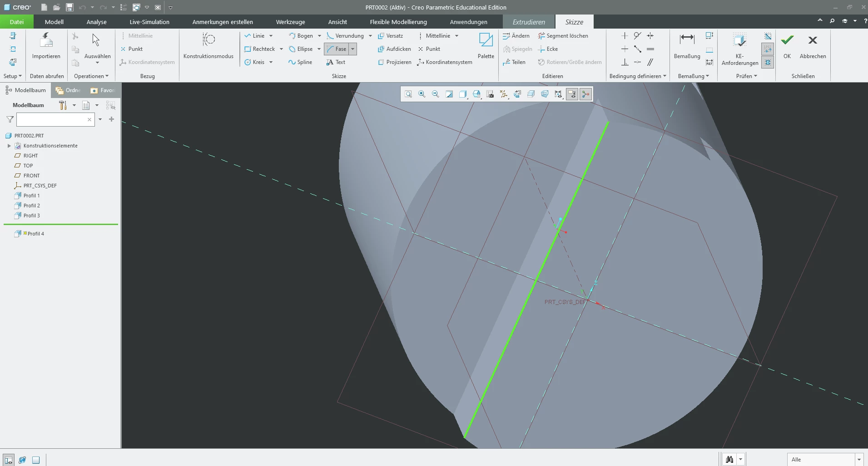The height and width of the screenshot is (466, 868).
Task: Toggle sketcher display filters in graphics toolbar
Action: pyautogui.click(x=558, y=94)
